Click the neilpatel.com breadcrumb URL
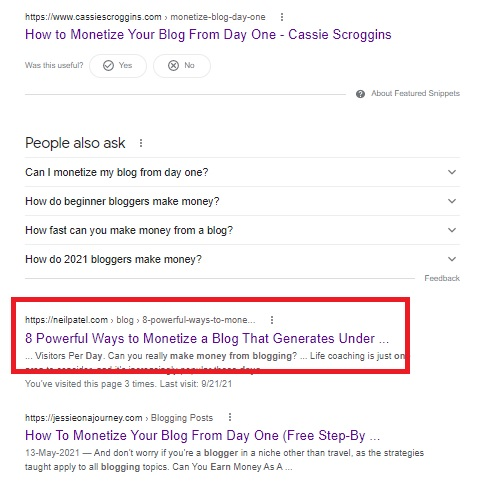 click(140, 320)
